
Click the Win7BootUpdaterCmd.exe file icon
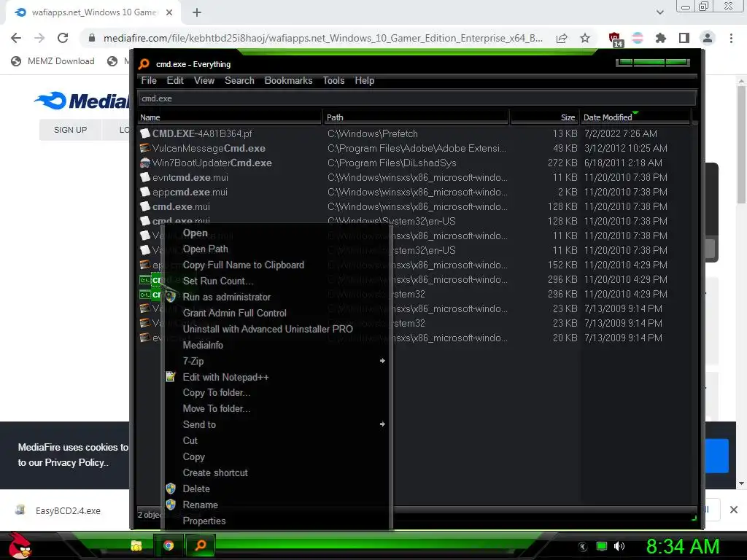coord(145,163)
